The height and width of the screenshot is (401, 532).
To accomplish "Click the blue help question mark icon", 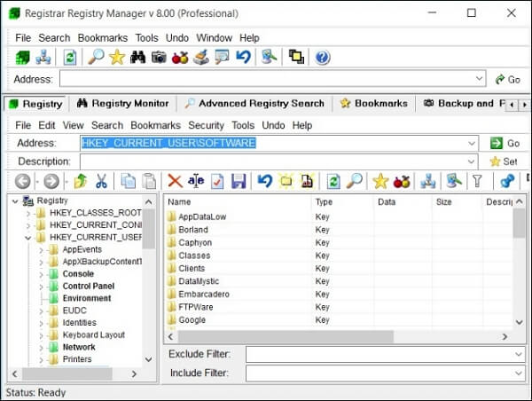I will [x=323, y=57].
